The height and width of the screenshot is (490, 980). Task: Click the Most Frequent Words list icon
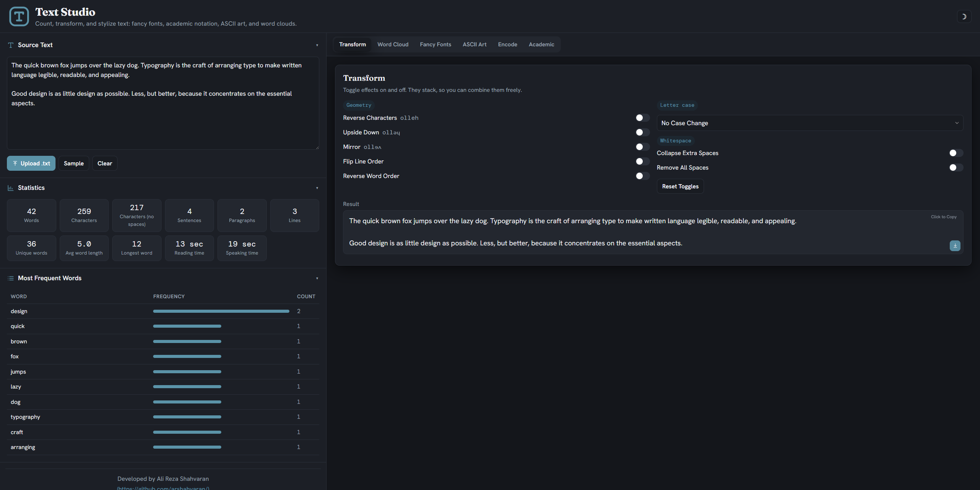click(x=11, y=278)
